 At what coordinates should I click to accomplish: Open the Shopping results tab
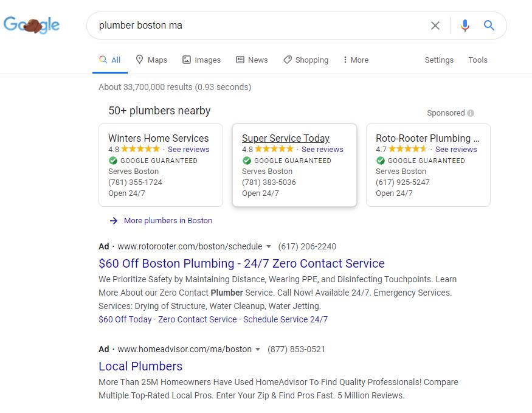tap(306, 60)
